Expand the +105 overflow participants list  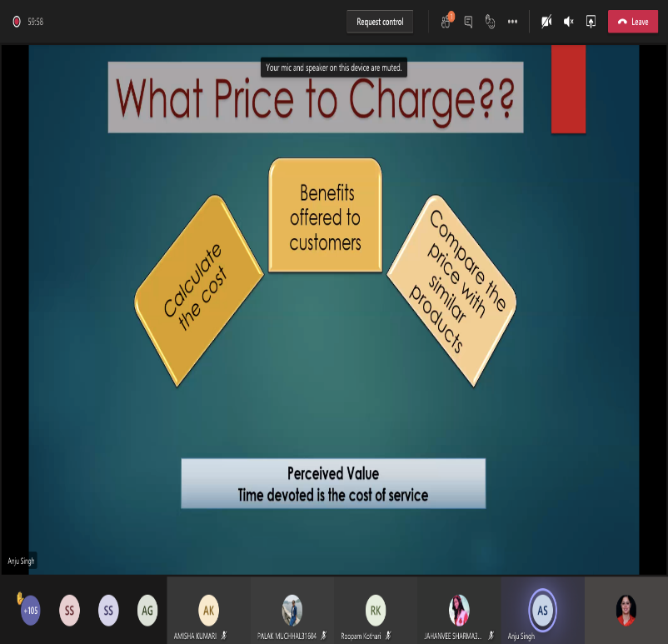click(x=30, y=610)
